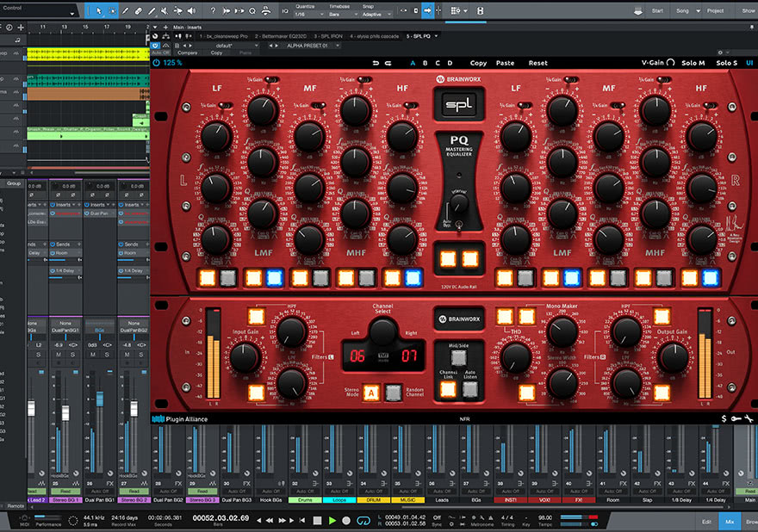
Task: Click the plugin undo arrow icon
Action: pyautogui.click(x=376, y=63)
